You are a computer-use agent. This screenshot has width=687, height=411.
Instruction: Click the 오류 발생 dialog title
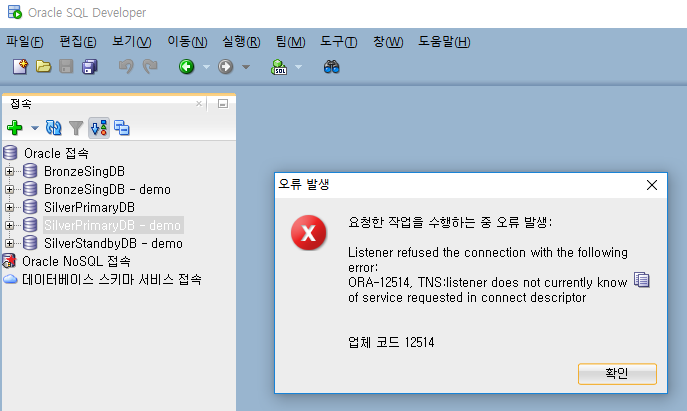(304, 184)
